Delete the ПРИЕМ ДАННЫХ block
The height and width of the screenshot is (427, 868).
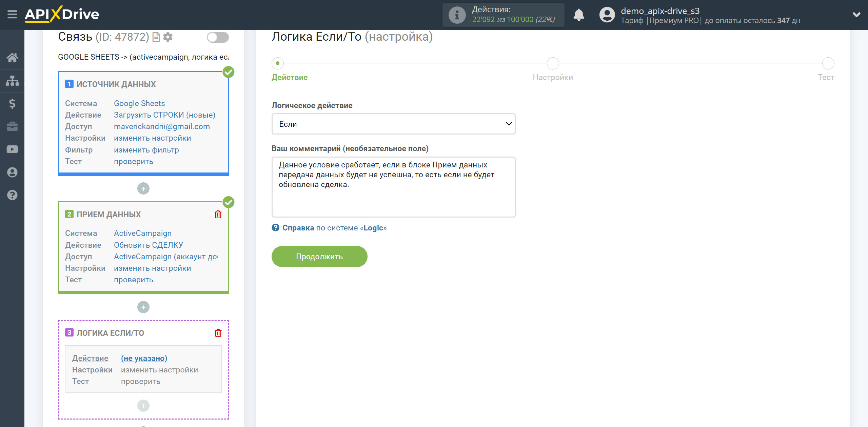[218, 214]
